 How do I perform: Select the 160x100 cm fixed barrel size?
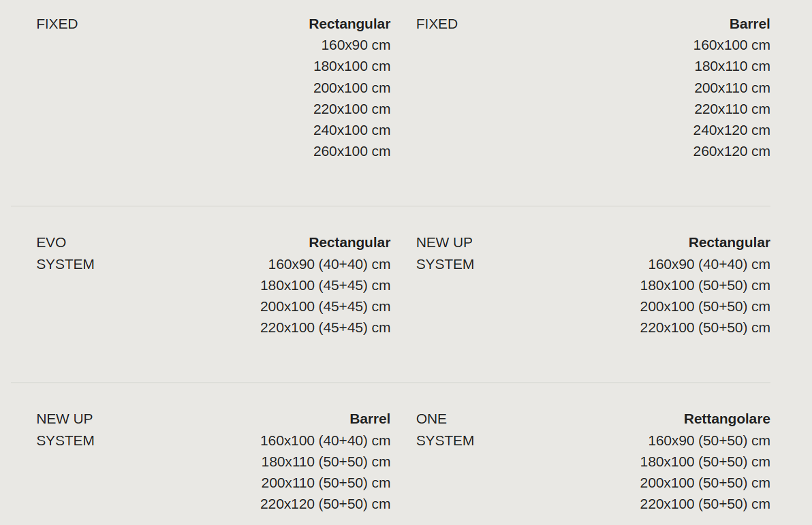[732, 45]
